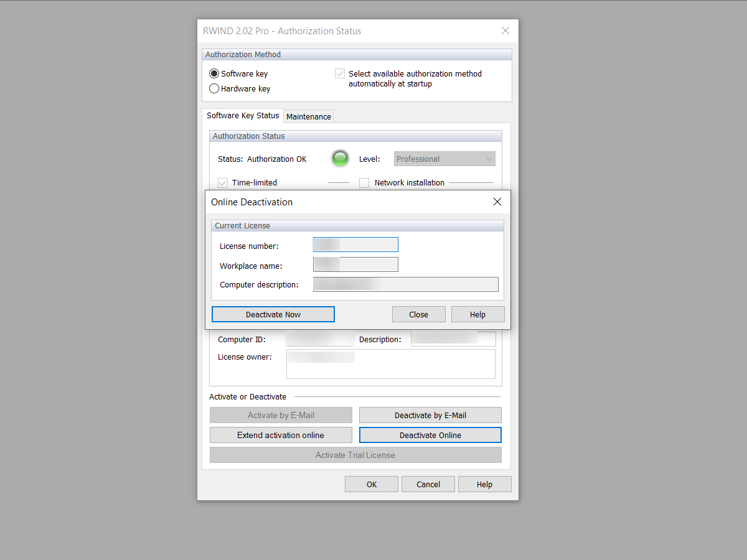The image size is (747, 560).
Task: Click the Activate Trial License button
Action: [355, 455]
